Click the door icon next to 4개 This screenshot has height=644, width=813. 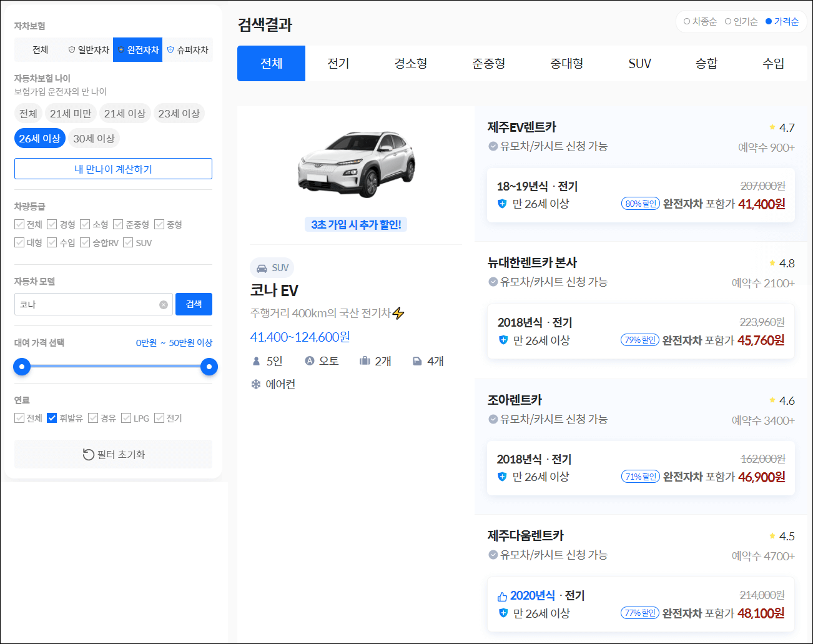tap(417, 361)
